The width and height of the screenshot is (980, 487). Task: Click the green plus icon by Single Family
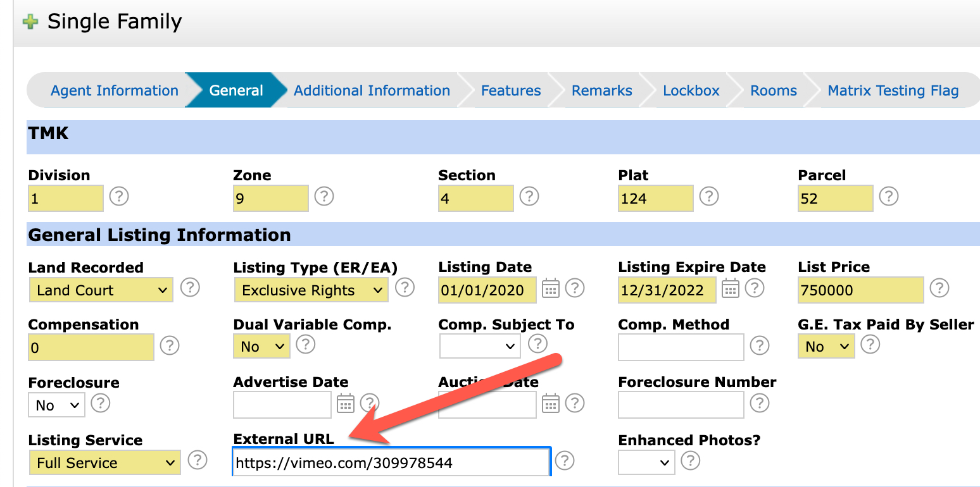point(30,22)
